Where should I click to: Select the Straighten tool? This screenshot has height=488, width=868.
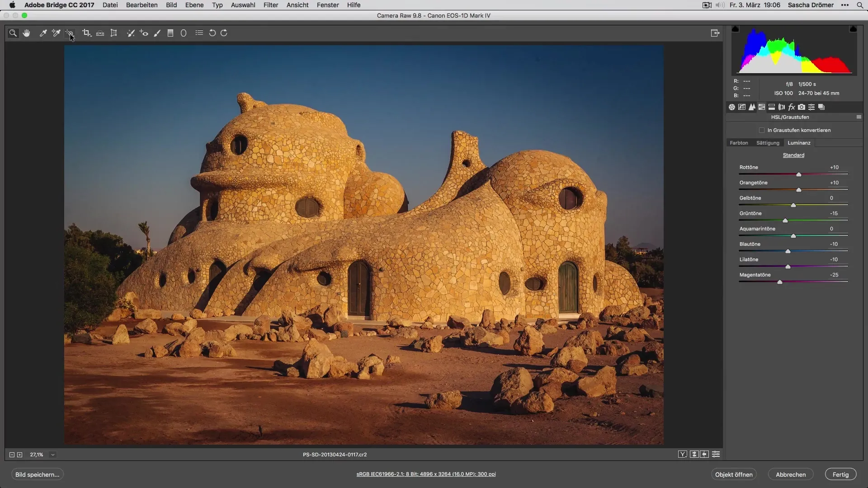[100, 33]
